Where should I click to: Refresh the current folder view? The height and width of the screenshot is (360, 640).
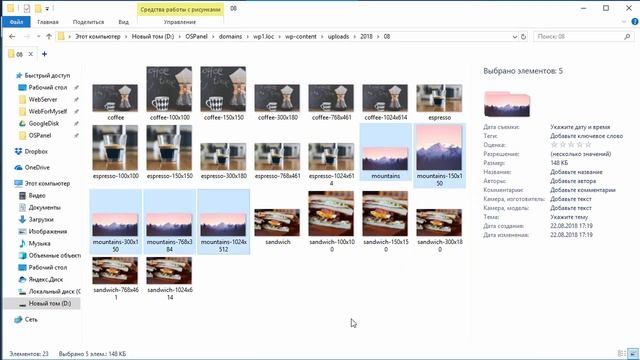coord(523,37)
